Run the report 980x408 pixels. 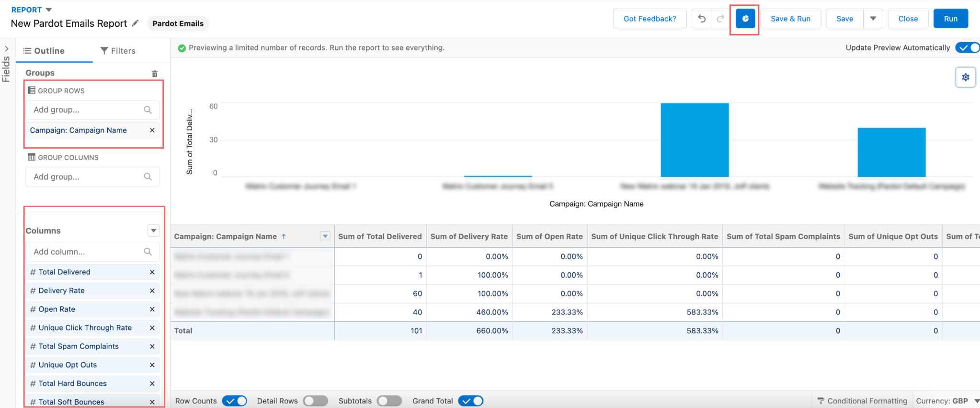pyautogui.click(x=951, y=19)
